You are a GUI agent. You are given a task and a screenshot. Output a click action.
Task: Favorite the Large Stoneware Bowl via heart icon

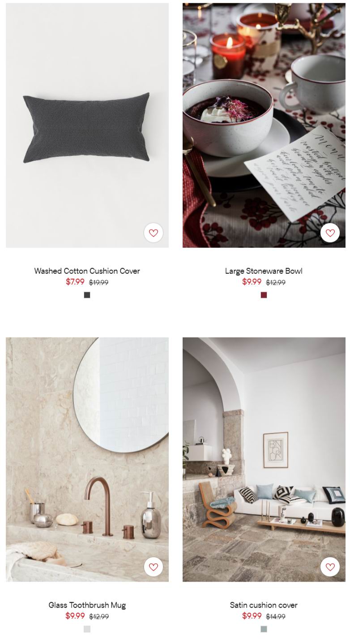330,233
